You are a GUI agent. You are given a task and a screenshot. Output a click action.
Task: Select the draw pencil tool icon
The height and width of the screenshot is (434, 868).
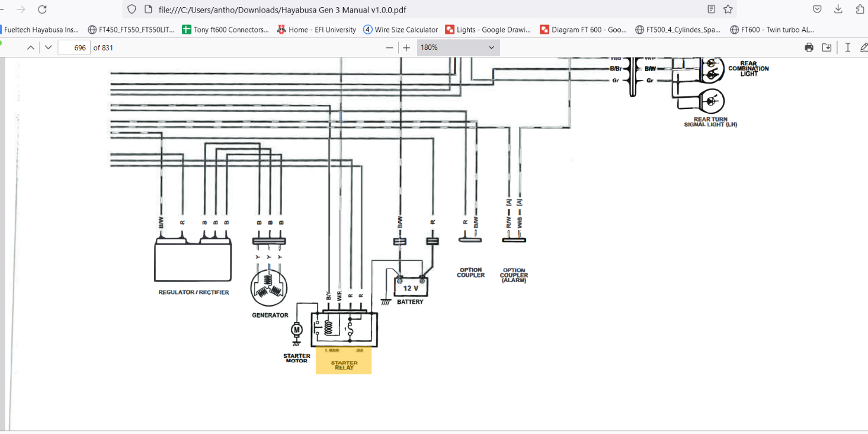(x=864, y=47)
